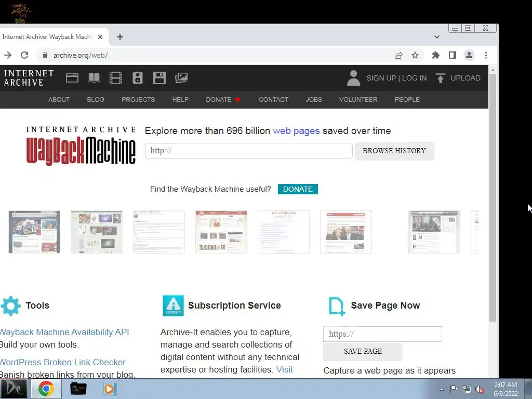Click the muted volume tray icon

(x=480, y=390)
